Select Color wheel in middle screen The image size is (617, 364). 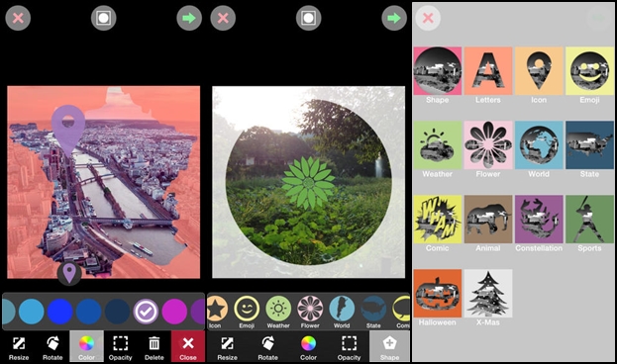(309, 346)
